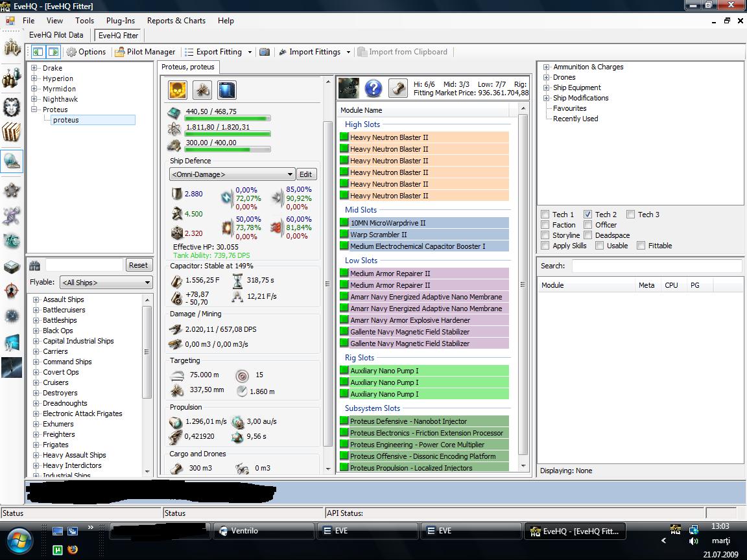This screenshot has height=560, width=747.
Task: Click the green status box for Warp Scrambler II
Action: (344, 234)
